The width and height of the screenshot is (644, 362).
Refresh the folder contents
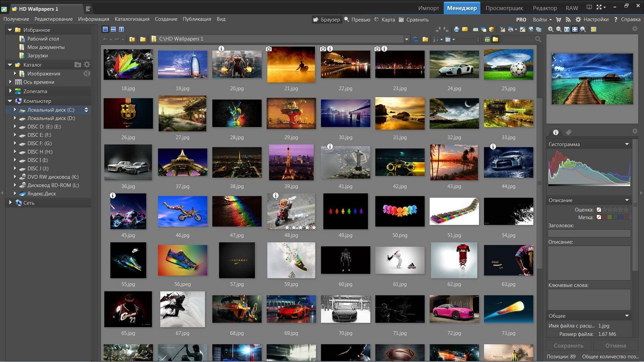click(x=415, y=39)
